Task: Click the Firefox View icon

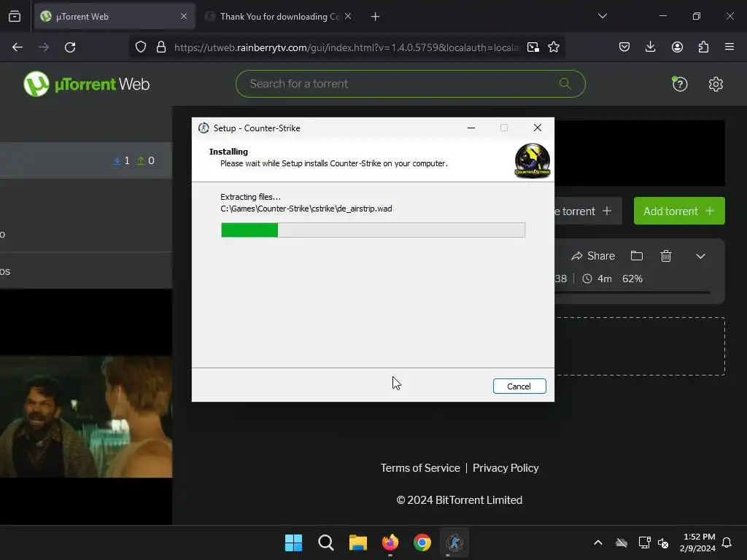Action: (x=15, y=17)
